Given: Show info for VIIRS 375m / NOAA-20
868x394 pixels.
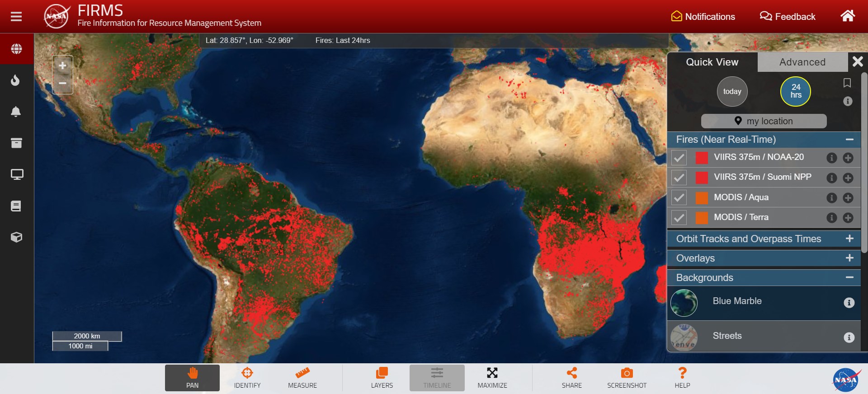Looking at the screenshot, I should [831, 158].
